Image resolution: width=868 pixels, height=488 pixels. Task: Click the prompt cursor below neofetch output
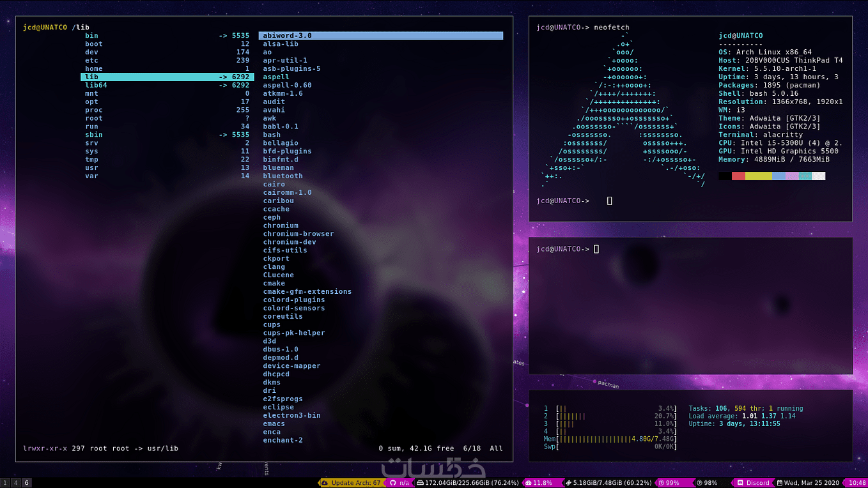(x=610, y=201)
